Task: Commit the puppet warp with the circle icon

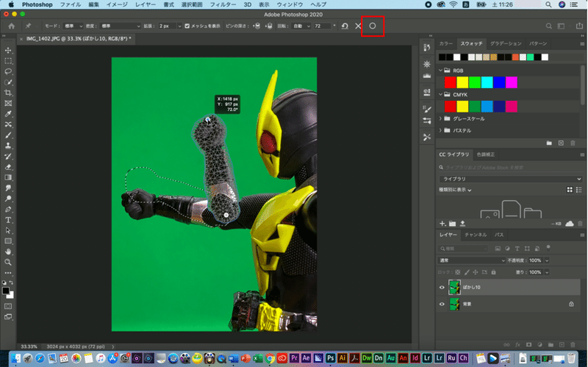Action: [373, 26]
